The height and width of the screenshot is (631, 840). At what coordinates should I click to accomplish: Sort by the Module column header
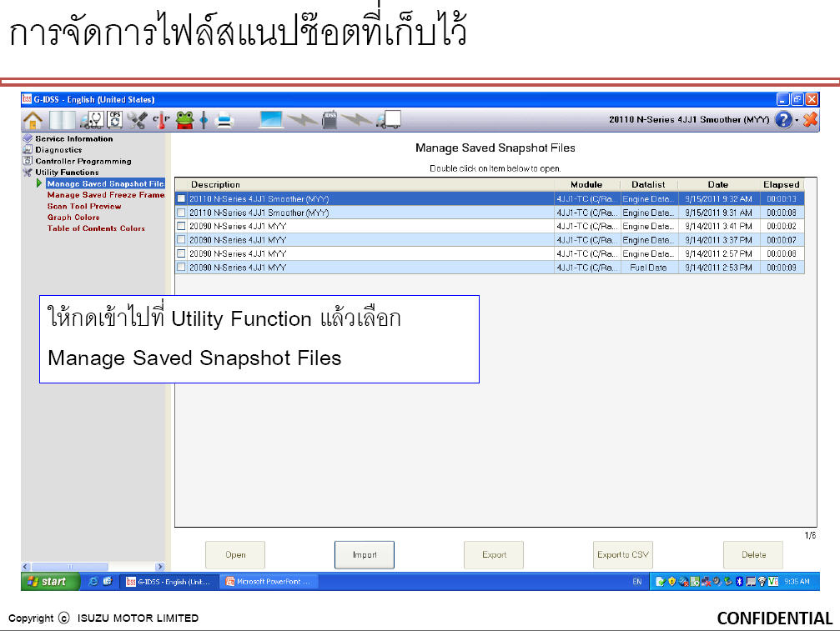click(586, 185)
